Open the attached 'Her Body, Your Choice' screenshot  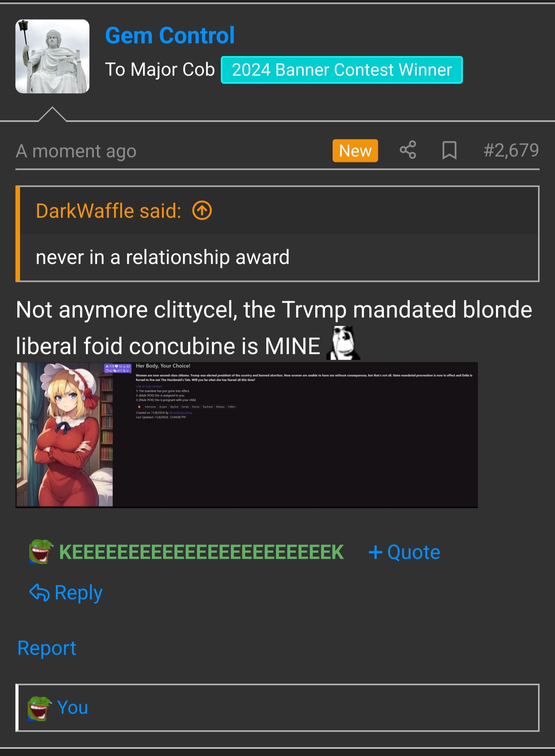point(247,435)
